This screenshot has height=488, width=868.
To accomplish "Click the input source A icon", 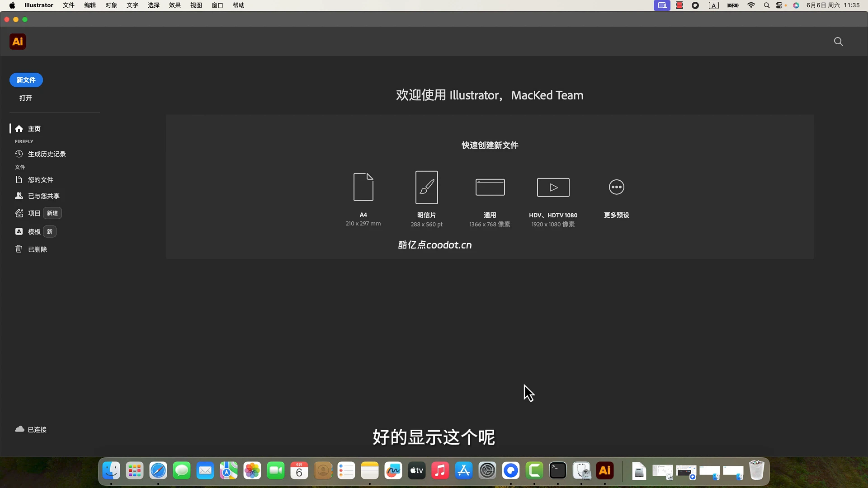I will 714,5.
